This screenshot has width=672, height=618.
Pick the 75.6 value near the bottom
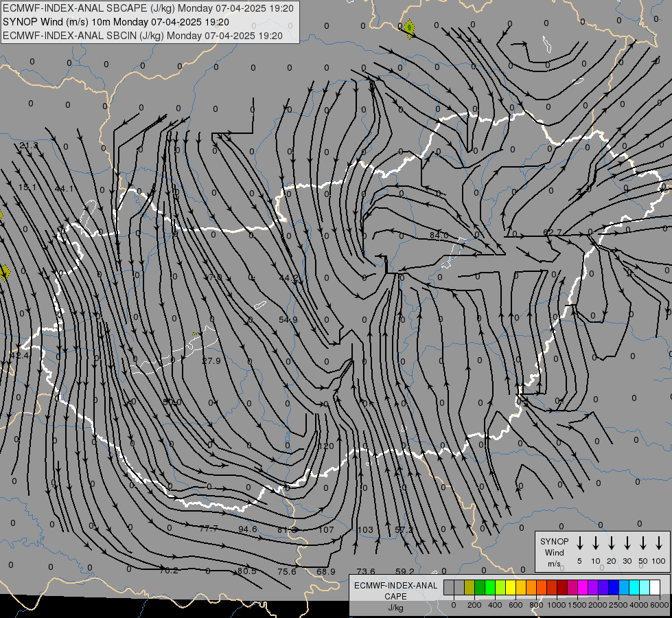point(287,571)
